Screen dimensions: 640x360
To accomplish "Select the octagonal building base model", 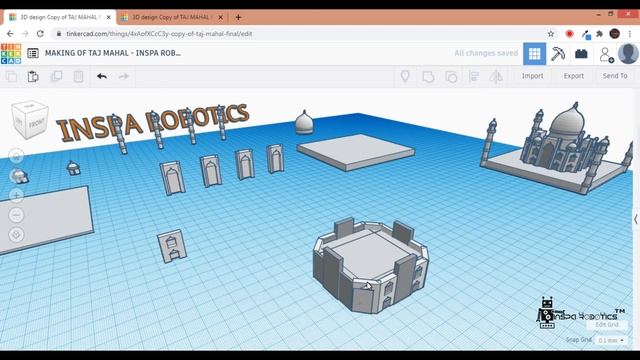I will [x=371, y=265].
